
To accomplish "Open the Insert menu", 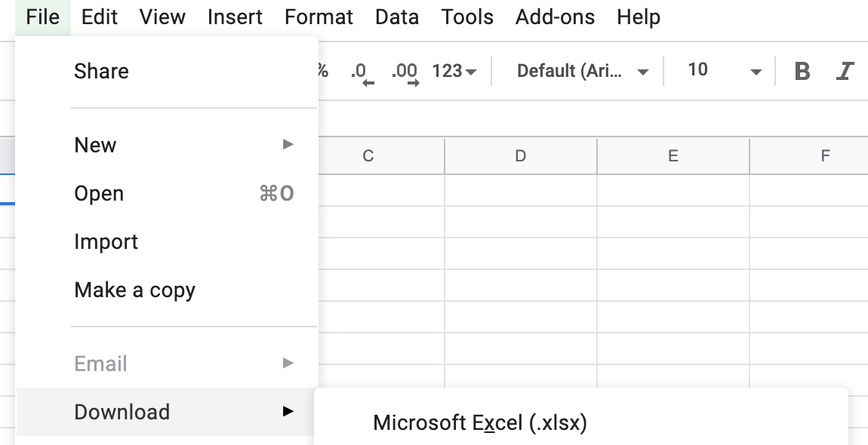I will 235,17.
